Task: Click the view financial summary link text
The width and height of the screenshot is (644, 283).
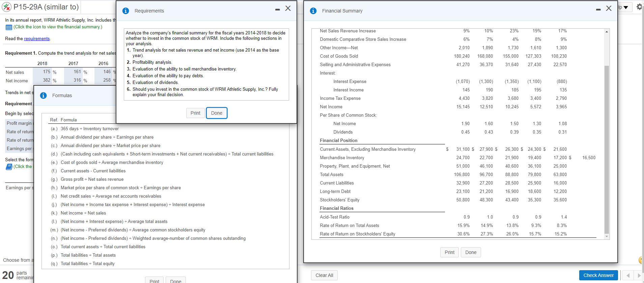Action: (x=58, y=27)
